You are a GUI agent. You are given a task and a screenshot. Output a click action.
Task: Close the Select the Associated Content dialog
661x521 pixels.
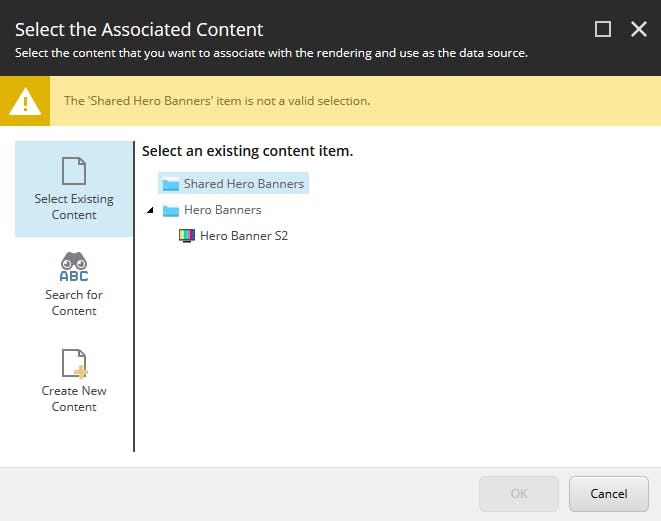(639, 30)
